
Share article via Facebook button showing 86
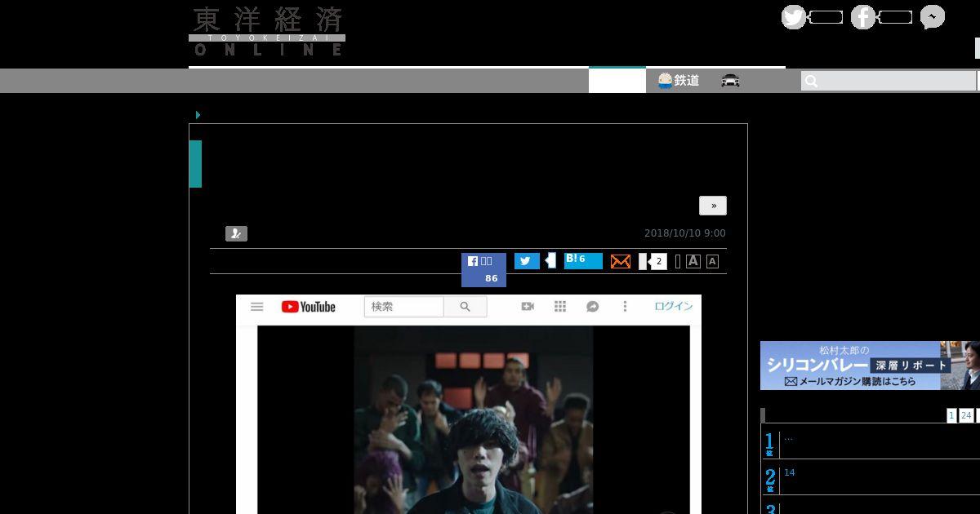(x=483, y=269)
